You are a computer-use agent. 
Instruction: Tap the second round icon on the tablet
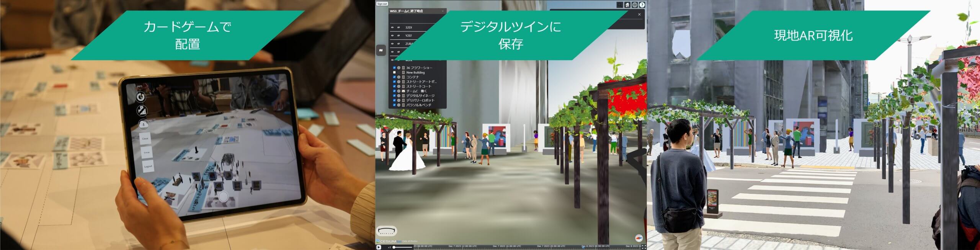point(142,111)
